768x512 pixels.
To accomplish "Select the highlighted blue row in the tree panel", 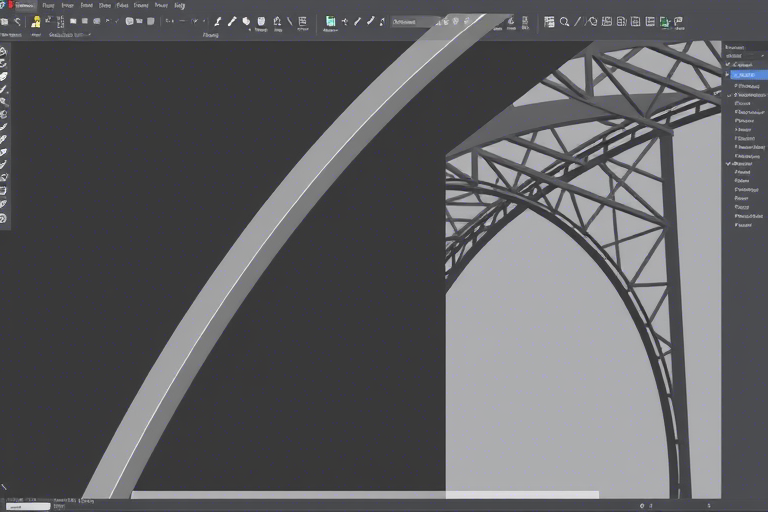I will click(748, 74).
